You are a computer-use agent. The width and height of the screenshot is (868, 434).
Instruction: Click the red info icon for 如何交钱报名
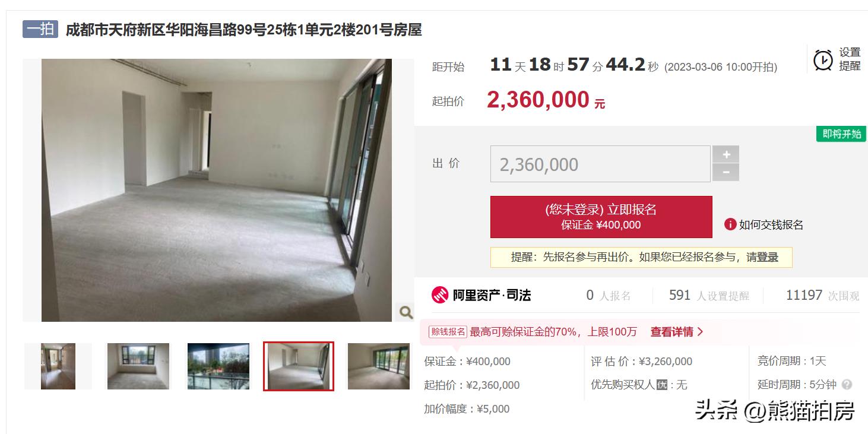pos(730,224)
